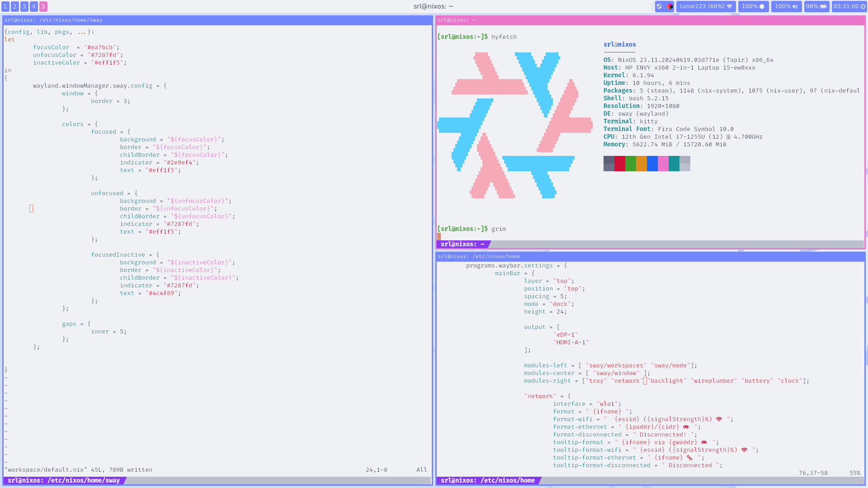Click the kitty tab 'srl@nixos: /etc/nixos/home/sway'

pyautogui.click(x=64, y=480)
